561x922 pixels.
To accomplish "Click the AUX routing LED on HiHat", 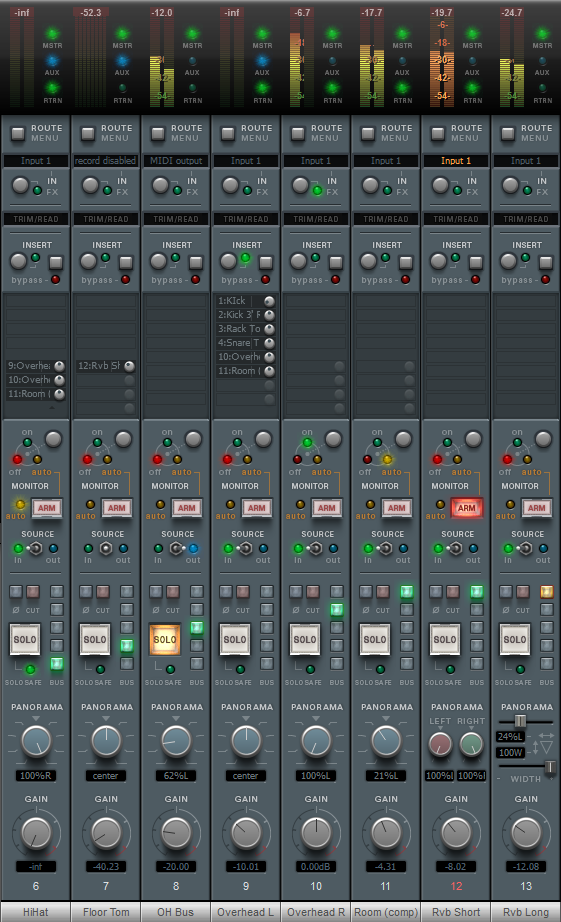I will click(52, 61).
